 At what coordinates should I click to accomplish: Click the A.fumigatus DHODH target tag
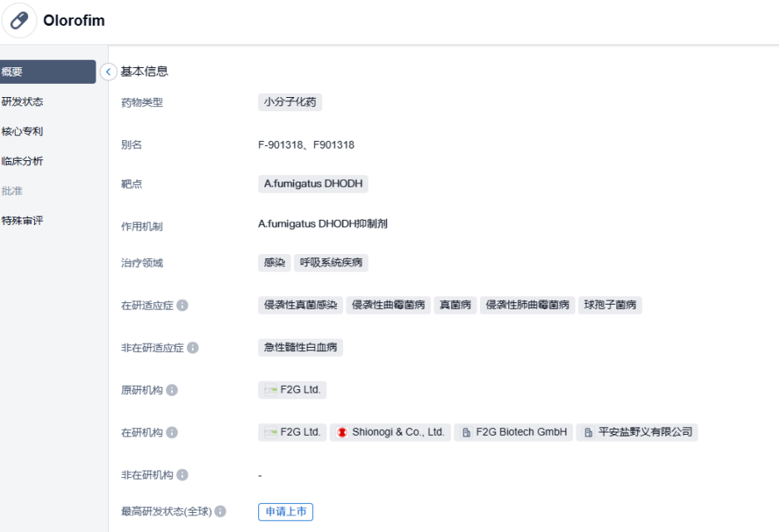tap(313, 183)
